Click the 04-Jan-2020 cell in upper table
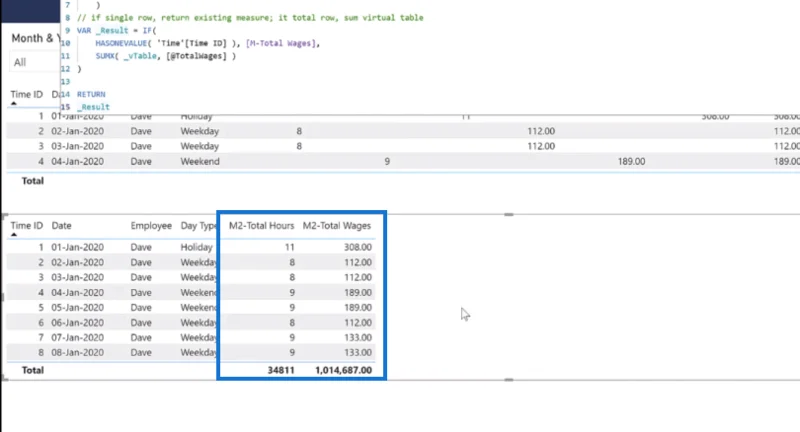Viewport: 800px width, 432px height. click(x=78, y=161)
